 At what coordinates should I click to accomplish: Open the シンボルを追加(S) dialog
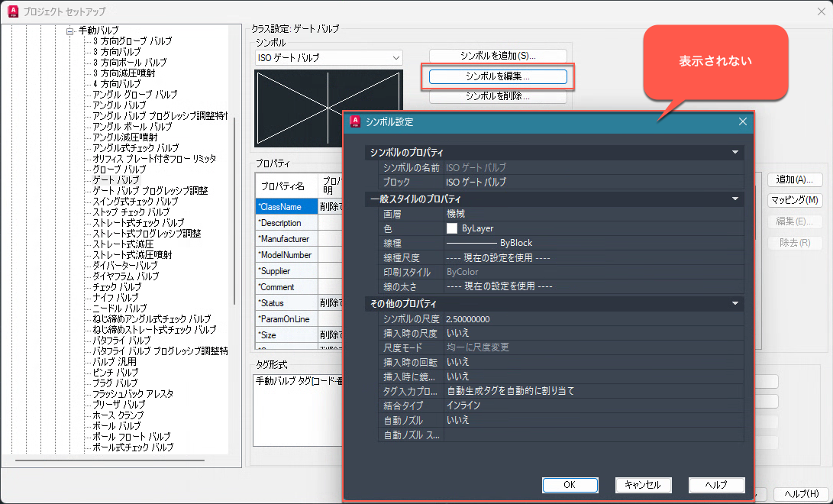click(497, 55)
